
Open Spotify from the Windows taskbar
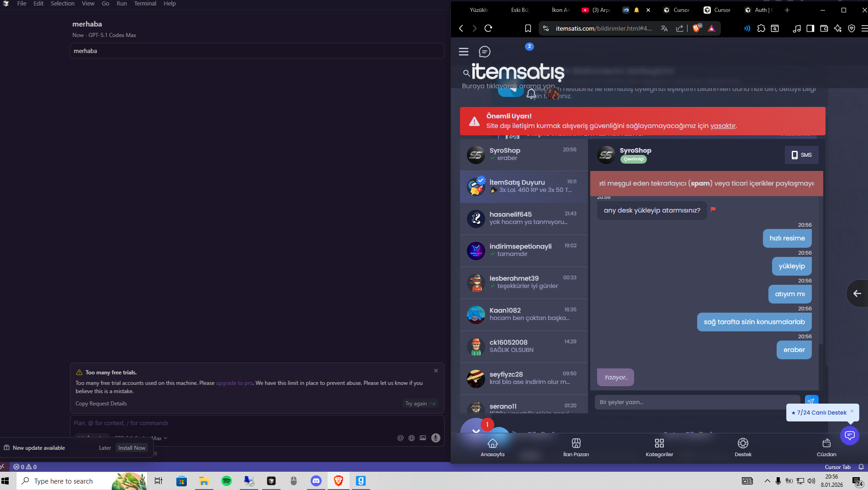[x=227, y=481]
